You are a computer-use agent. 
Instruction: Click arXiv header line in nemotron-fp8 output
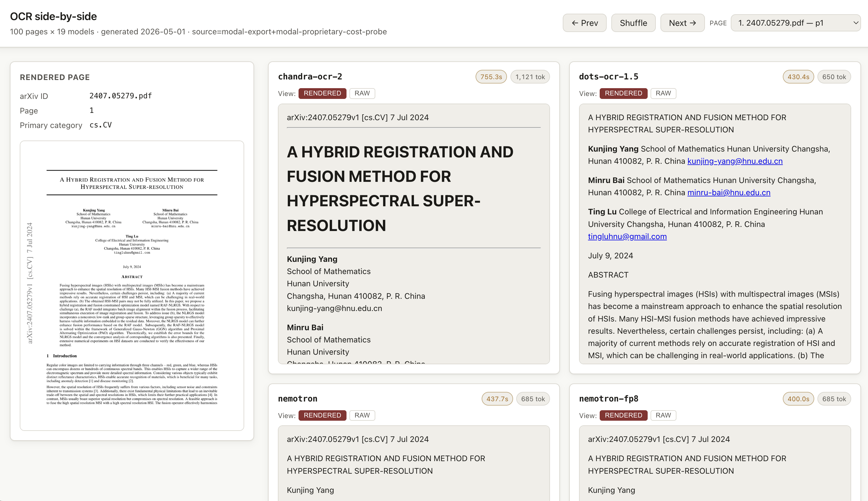659,439
